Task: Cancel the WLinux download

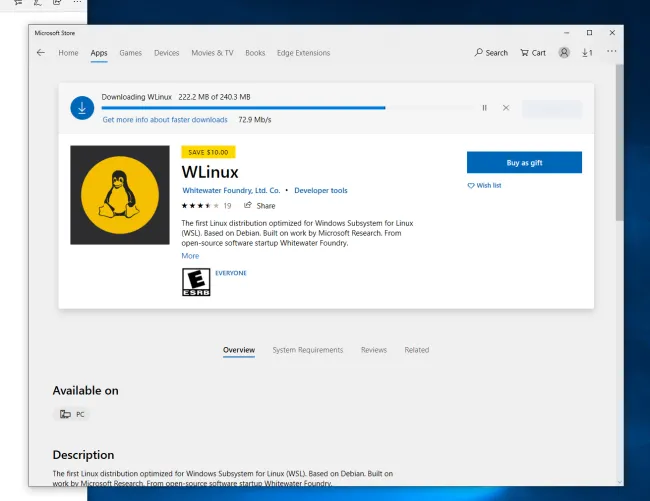Action: click(506, 108)
